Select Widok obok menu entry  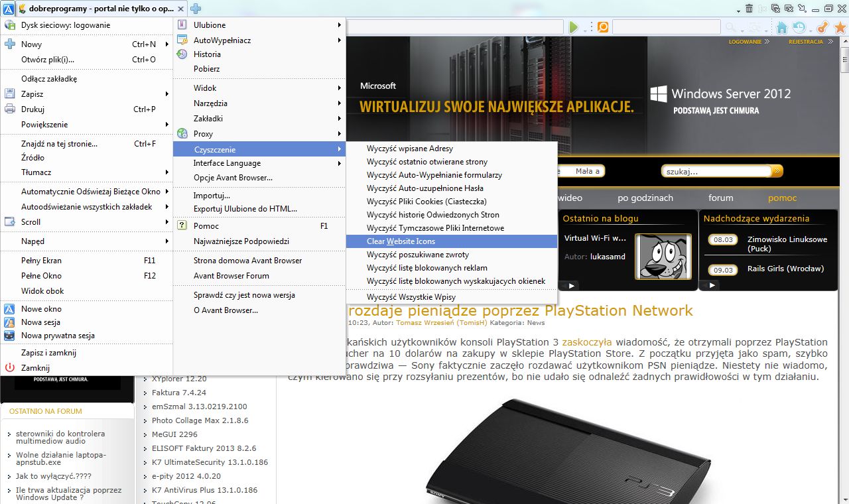pos(86,291)
